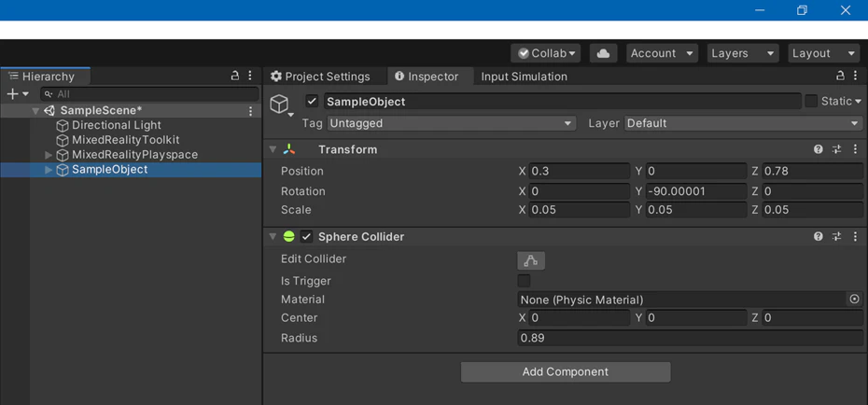Image resolution: width=868 pixels, height=405 pixels.
Task: Disable the Sphere Collider component checkbox
Action: tap(306, 237)
